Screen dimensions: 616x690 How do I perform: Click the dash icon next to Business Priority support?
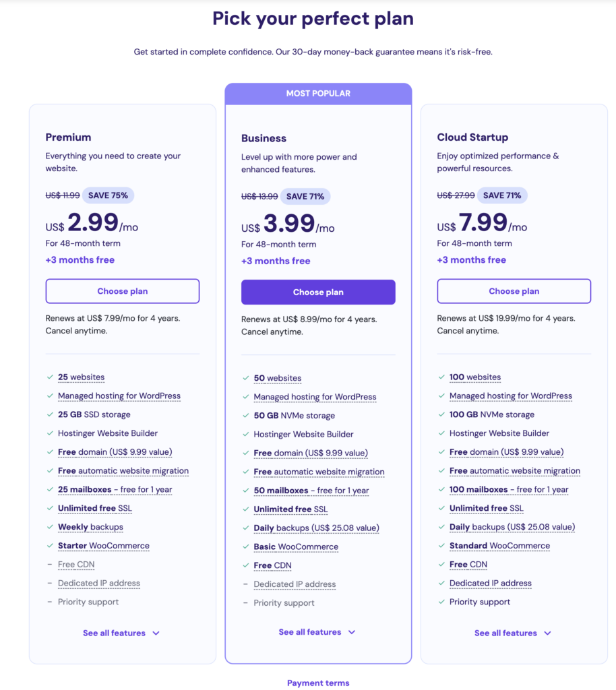point(245,603)
